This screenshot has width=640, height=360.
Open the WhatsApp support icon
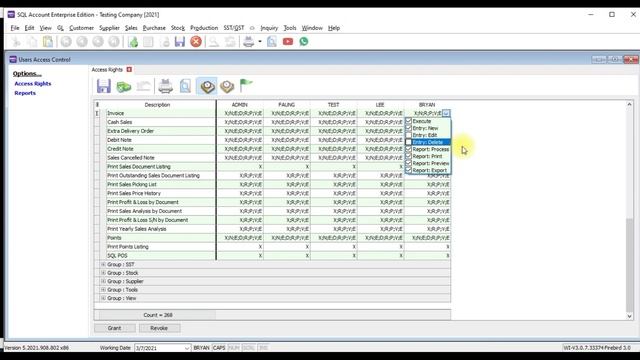(x=304, y=42)
